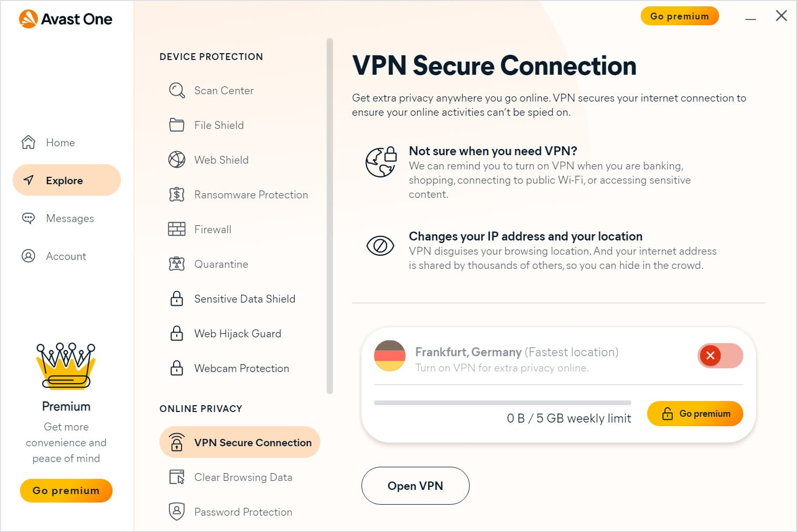Click the Open VPN button
Image resolution: width=797 pixels, height=532 pixels.
pos(415,486)
